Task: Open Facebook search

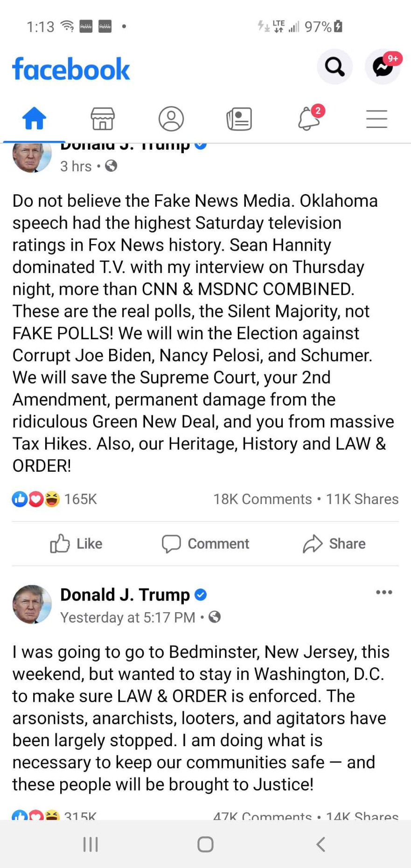Action: [x=334, y=67]
